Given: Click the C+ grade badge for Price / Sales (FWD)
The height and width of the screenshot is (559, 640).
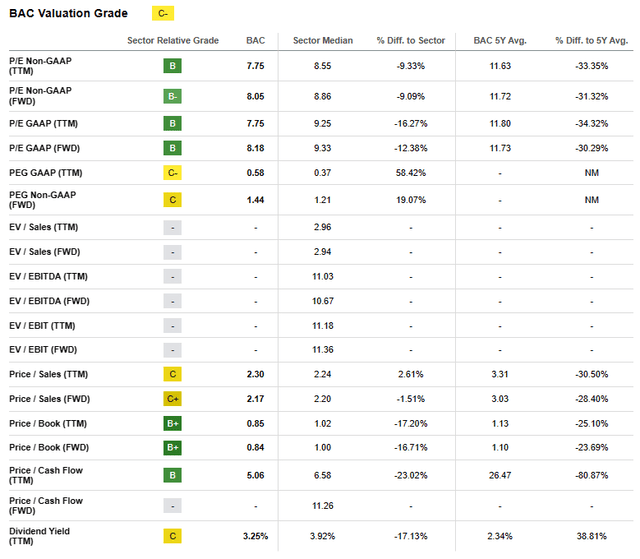Looking at the screenshot, I should click(x=174, y=399).
